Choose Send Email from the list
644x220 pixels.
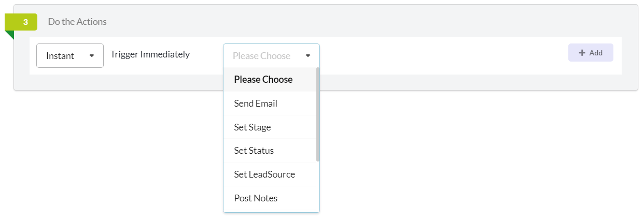point(270,104)
